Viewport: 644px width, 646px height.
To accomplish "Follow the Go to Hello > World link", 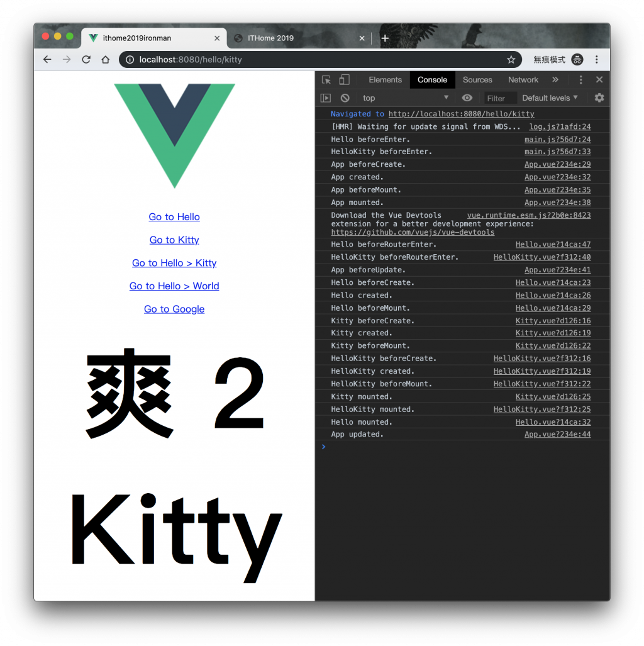I will point(174,286).
